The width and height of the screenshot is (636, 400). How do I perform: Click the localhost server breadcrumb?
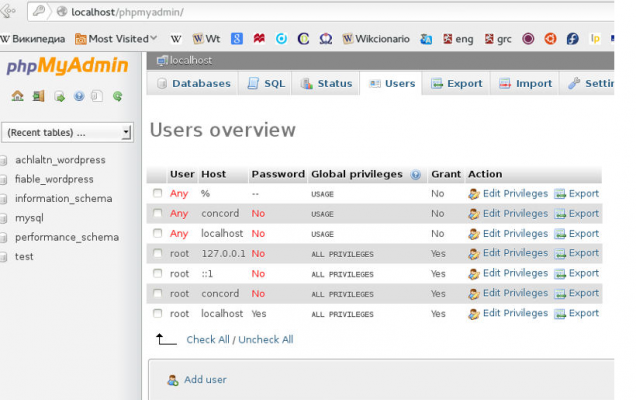185,60
